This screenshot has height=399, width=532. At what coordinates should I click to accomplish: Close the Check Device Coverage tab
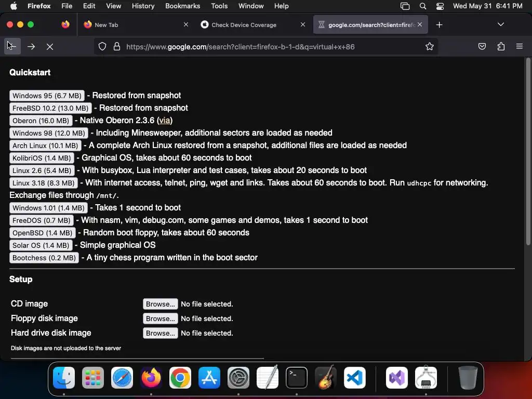coord(303,24)
